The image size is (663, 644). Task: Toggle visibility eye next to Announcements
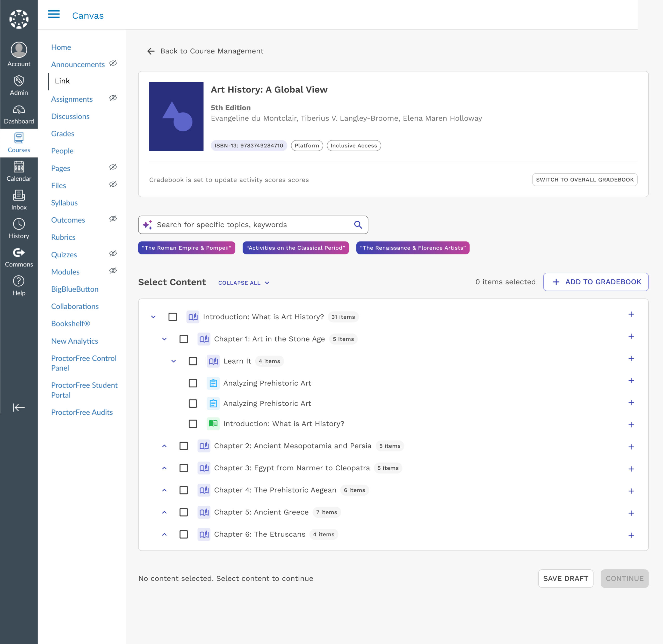(x=113, y=63)
